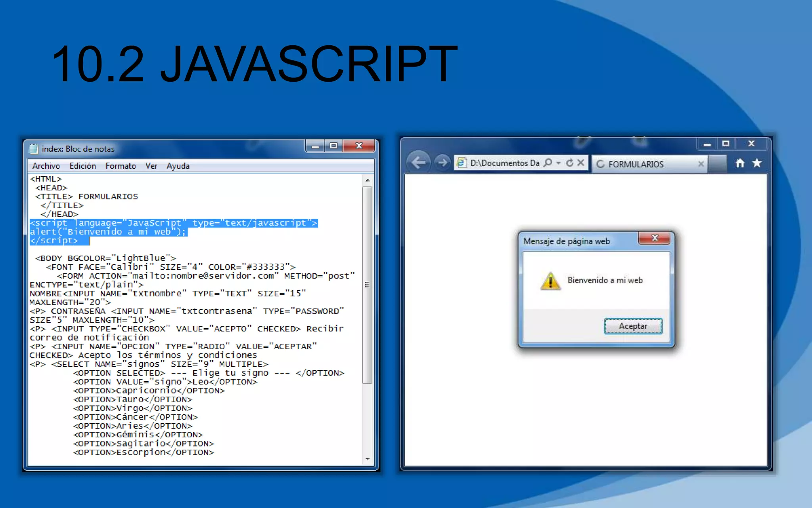Click the <OPTION>Aries</OPTION> line
Viewport: 812px width, 508px height.
pyautogui.click(x=132, y=426)
